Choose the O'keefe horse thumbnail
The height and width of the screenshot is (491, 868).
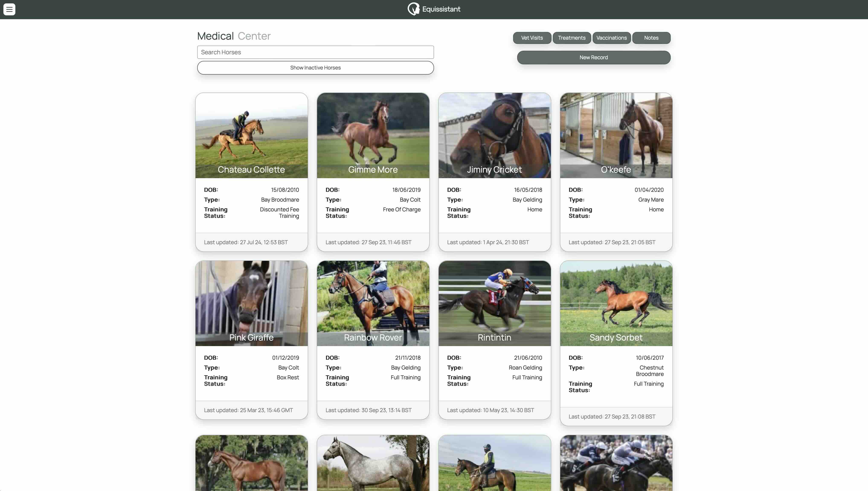tap(616, 135)
